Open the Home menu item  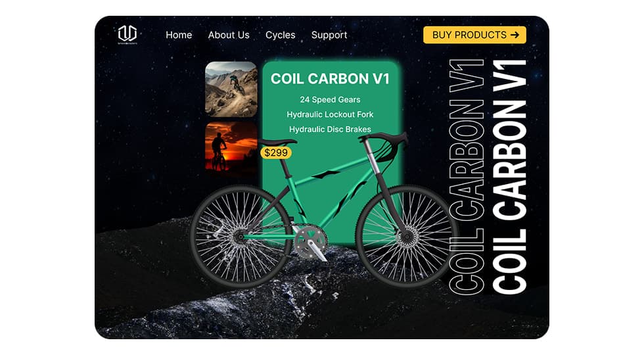coord(179,35)
